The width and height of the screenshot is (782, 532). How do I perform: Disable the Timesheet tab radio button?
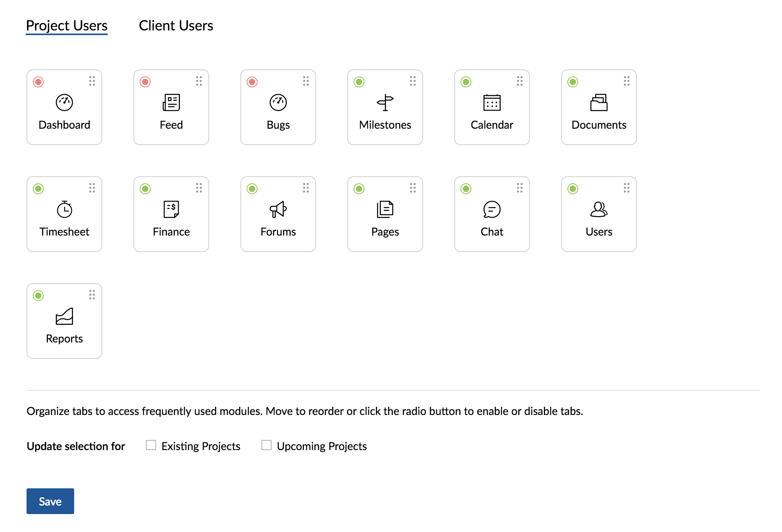(x=38, y=189)
